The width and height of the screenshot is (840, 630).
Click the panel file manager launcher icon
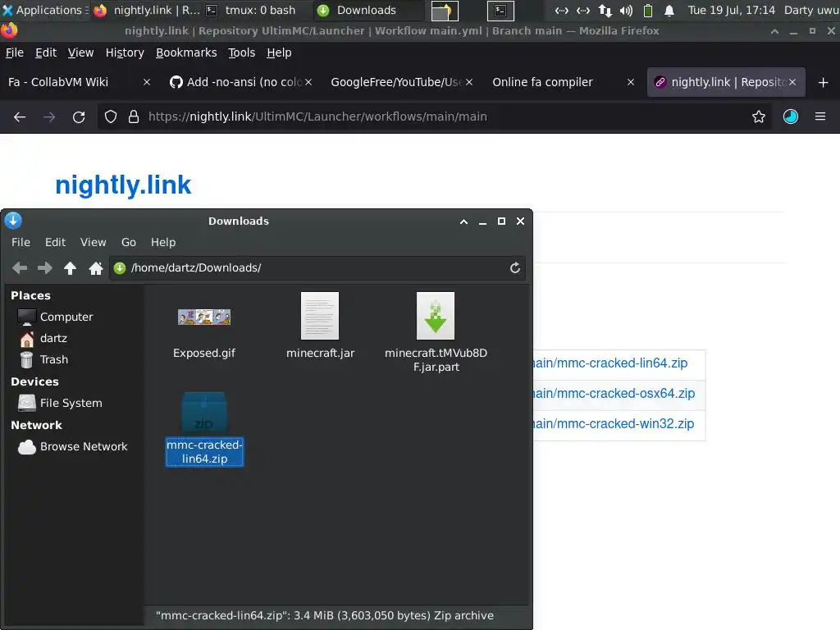point(445,10)
